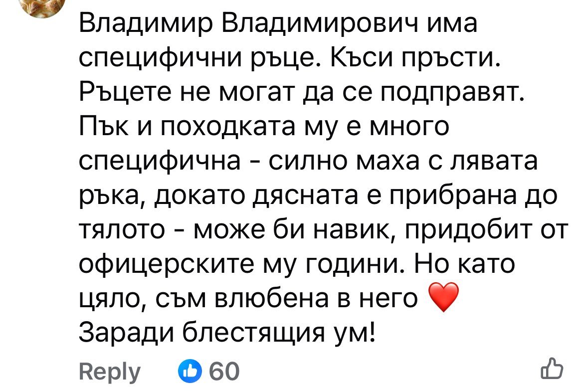This screenshot has width=588, height=391.
Task: Open the reaction count showing 60
Action: (224, 372)
